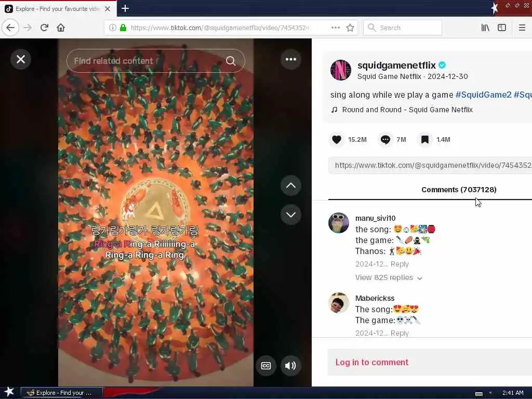Bookmark this page with star icon
The height and width of the screenshot is (399, 532).
click(350, 28)
